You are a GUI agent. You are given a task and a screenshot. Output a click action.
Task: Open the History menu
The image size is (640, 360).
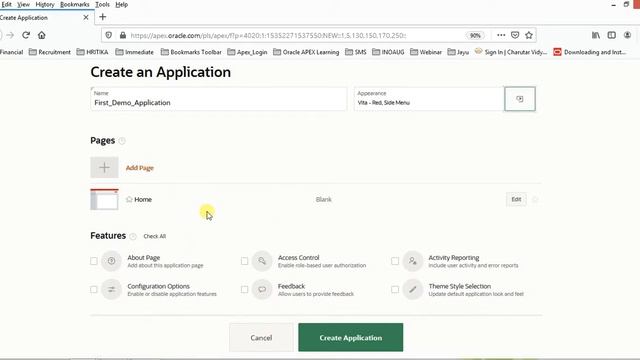coord(45,4)
